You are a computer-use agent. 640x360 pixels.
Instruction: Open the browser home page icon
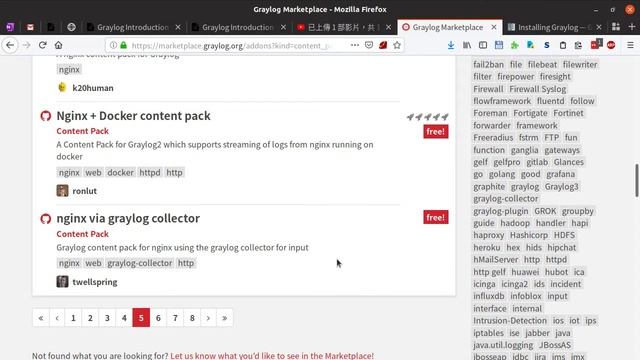(x=59, y=45)
